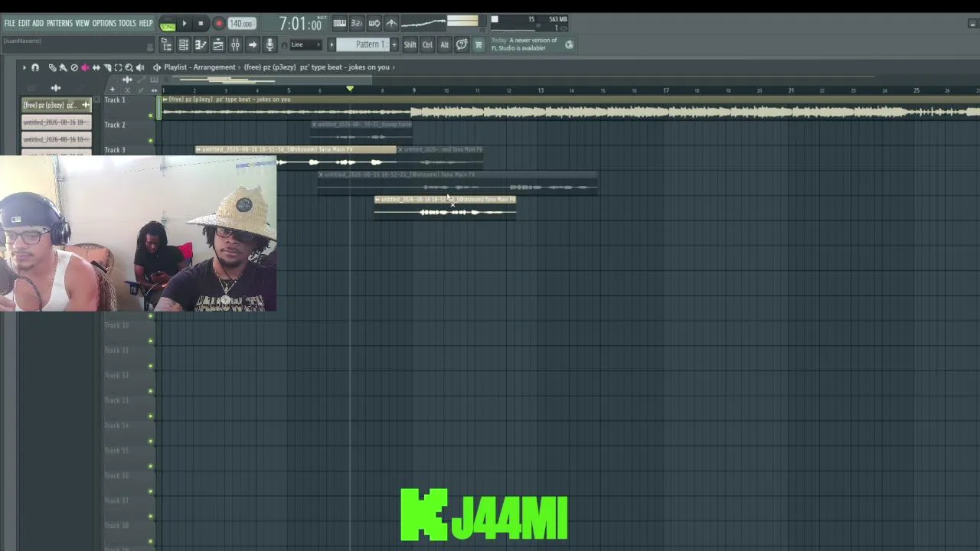Click the globe icon next to update notice

pos(569,44)
